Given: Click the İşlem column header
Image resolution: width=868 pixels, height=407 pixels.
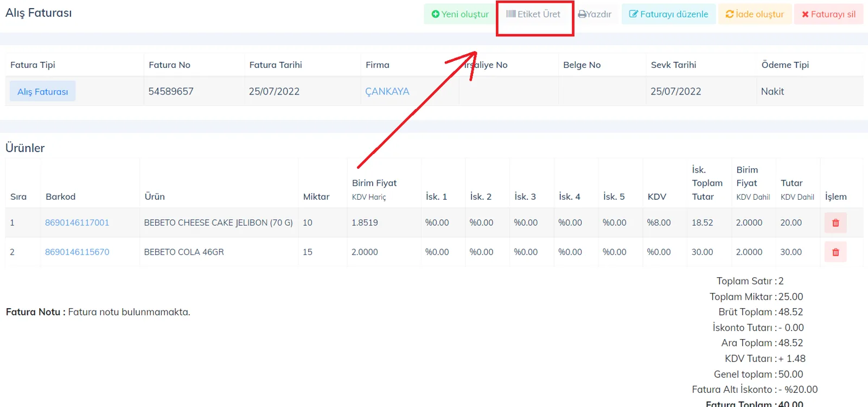Looking at the screenshot, I should point(835,196).
